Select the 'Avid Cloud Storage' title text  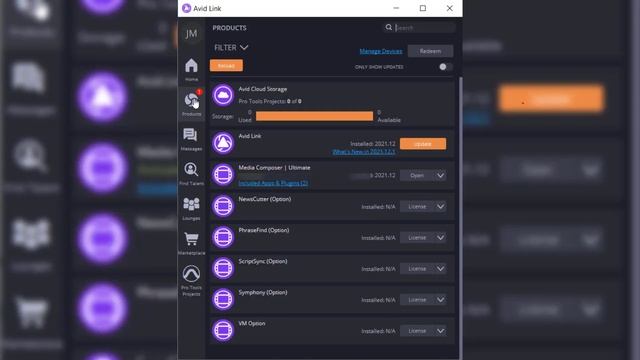[x=262, y=89]
